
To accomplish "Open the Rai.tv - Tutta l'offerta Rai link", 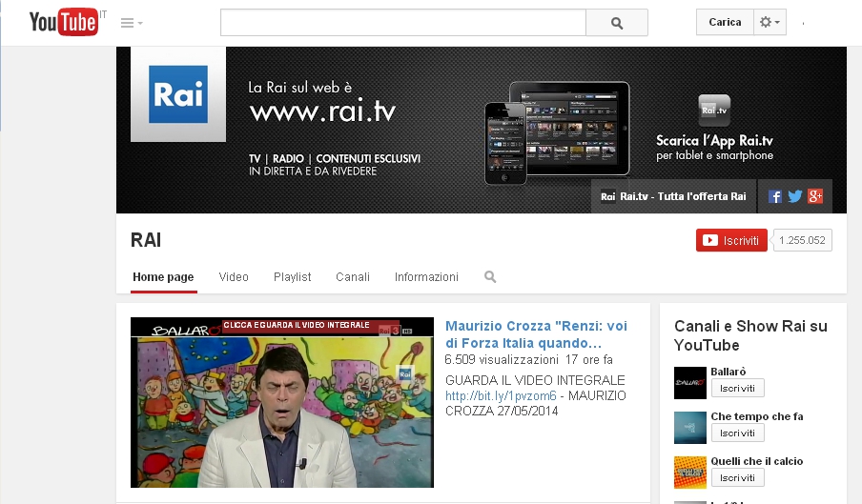I will 673,196.
